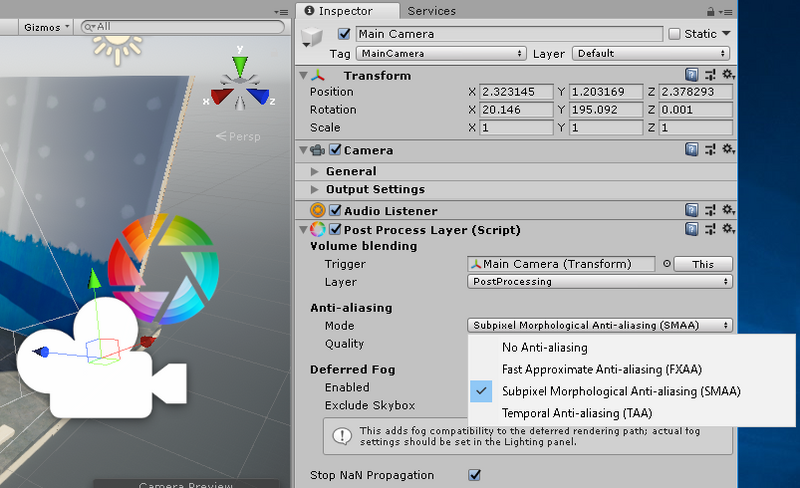Open gear settings menu for Camera component

pos(728,149)
